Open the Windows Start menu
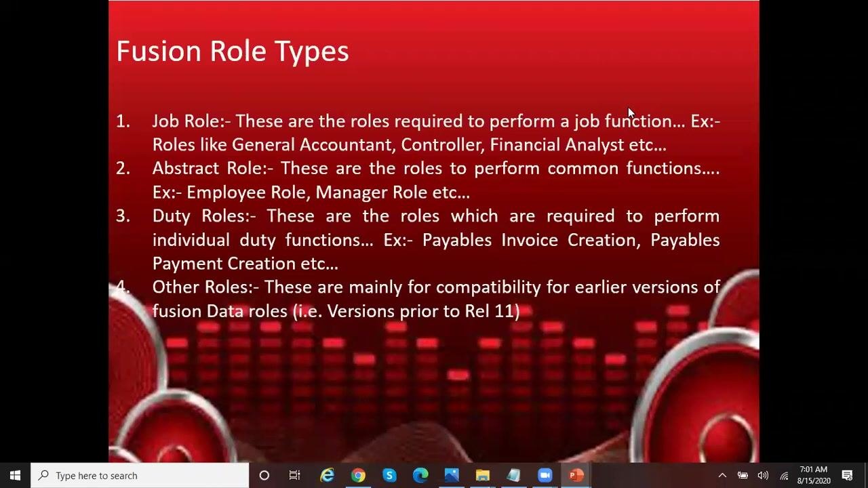 point(15,476)
